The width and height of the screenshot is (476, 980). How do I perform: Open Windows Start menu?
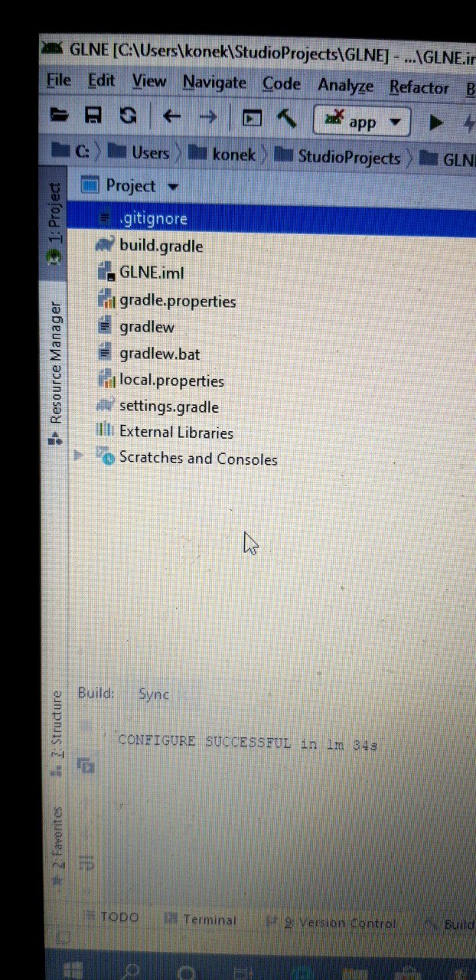(73, 971)
